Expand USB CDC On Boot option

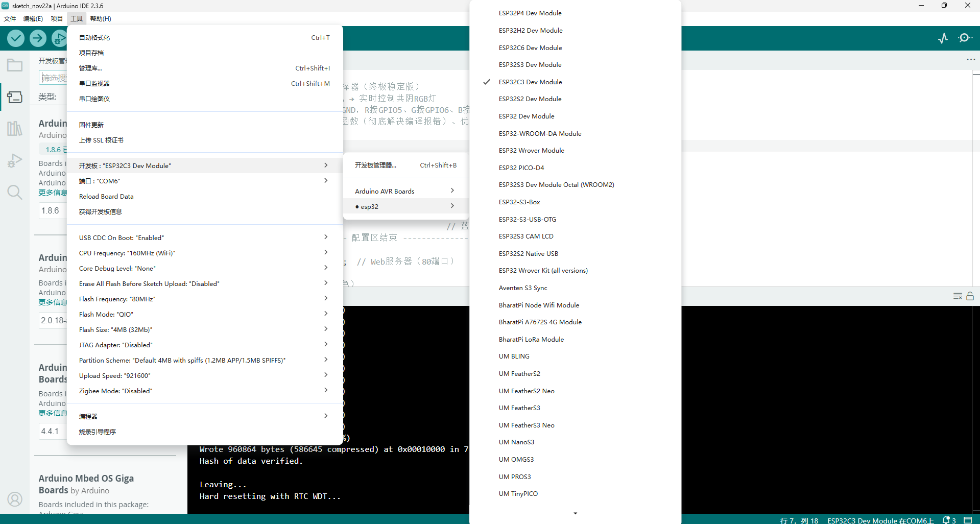pos(205,237)
